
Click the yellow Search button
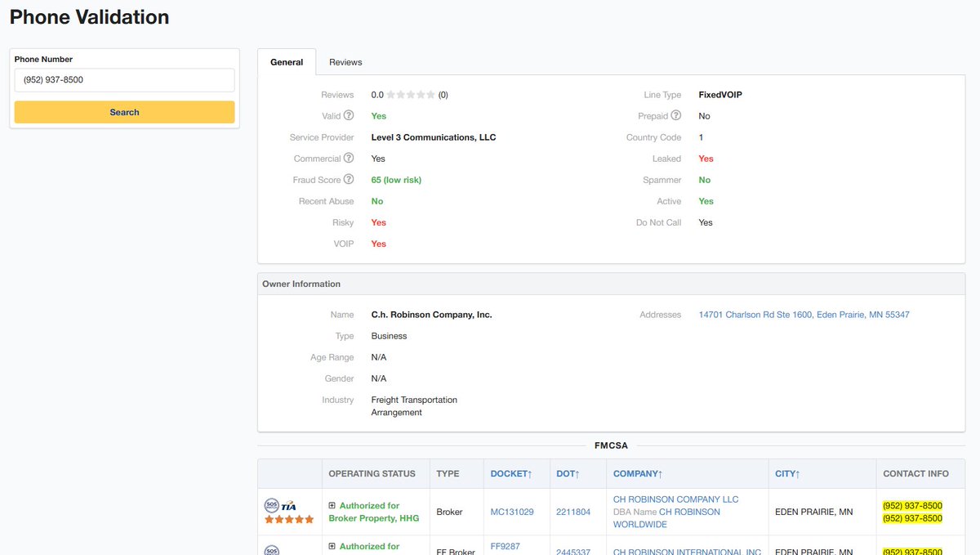tap(124, 112)
